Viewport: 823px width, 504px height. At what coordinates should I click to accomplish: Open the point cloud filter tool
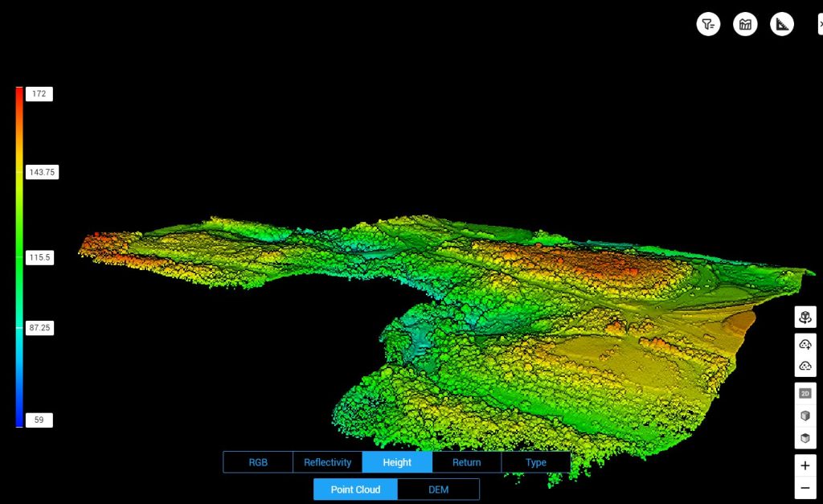coord(708,24)
